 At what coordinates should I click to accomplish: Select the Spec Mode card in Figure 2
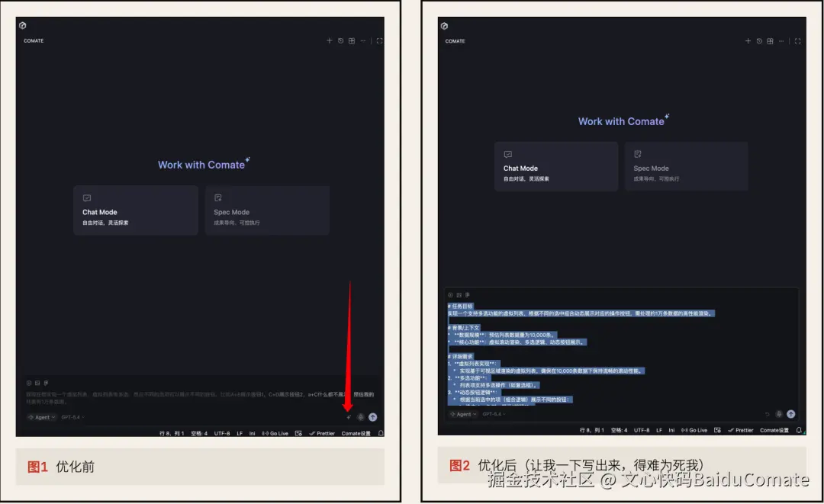687,166
